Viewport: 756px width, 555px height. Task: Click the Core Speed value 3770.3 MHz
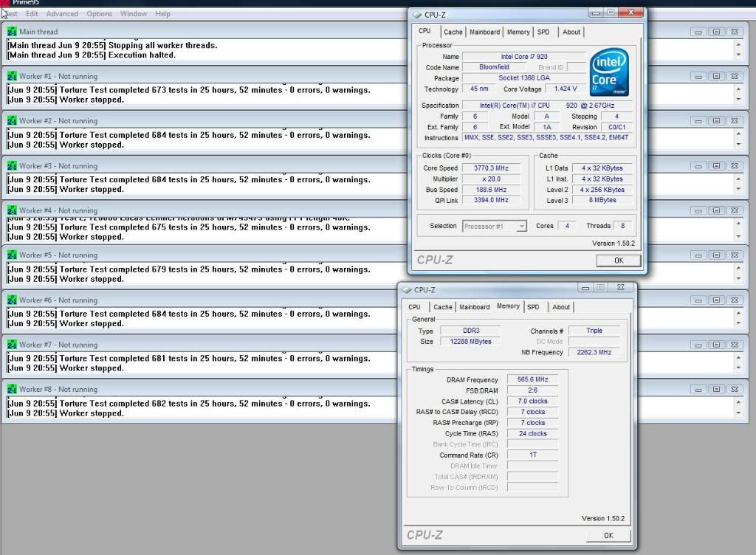pos(491,168)
